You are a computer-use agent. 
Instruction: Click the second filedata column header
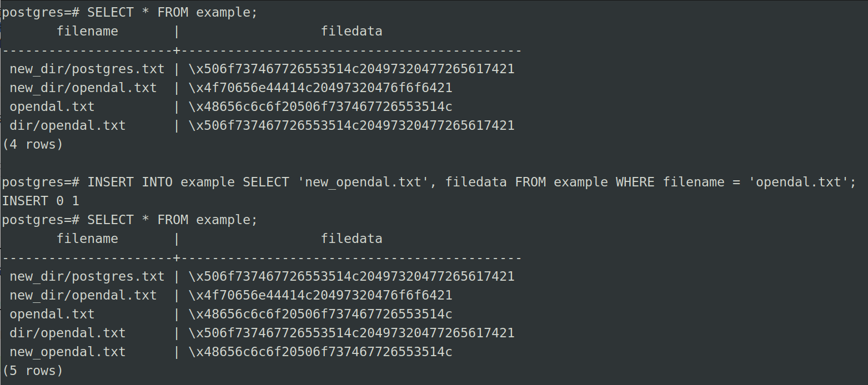[351, 239]
